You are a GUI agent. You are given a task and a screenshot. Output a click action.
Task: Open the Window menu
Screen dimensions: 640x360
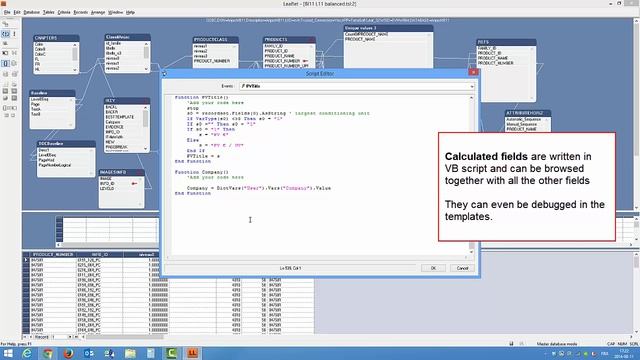116,12
